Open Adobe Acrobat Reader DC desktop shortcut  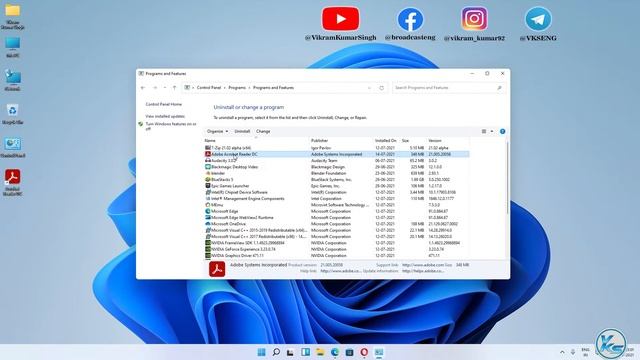[x=13, y=182]
